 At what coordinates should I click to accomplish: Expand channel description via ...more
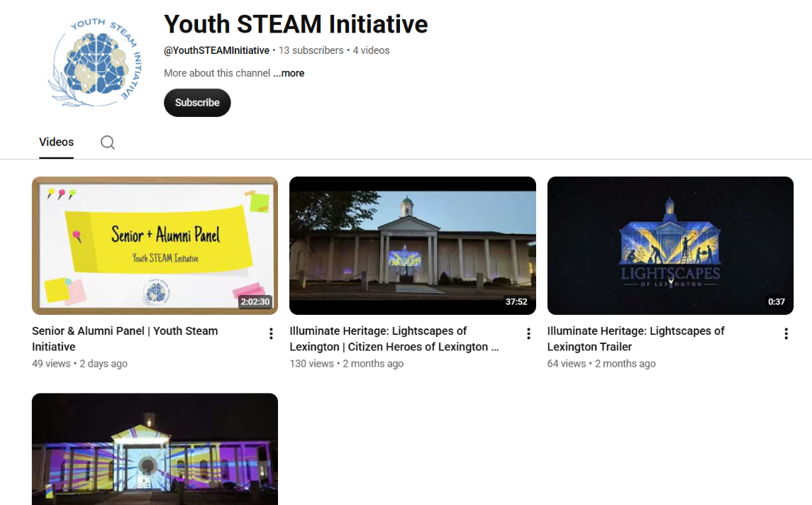click(289, 73)
